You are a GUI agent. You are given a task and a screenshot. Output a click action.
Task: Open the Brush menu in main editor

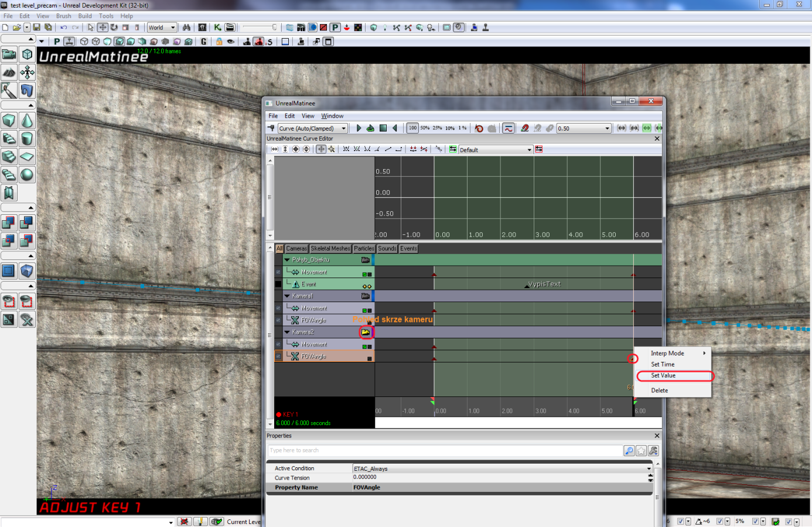tap(63, 16)
